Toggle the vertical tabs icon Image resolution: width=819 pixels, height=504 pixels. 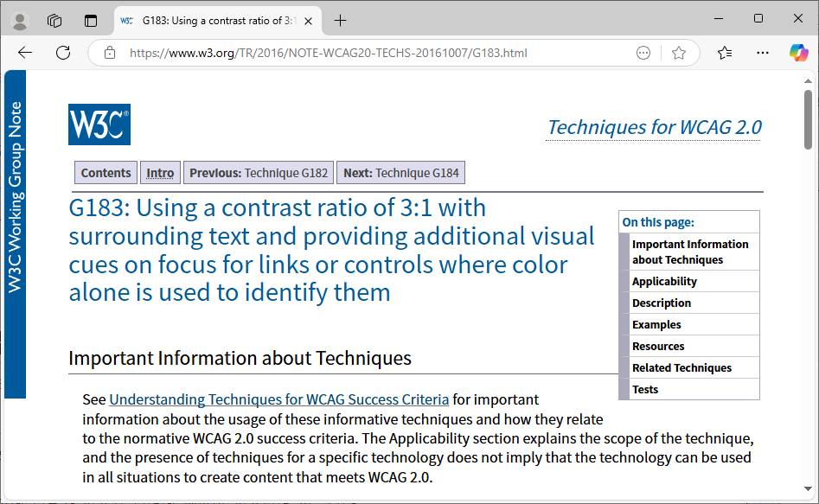[x=91, y=21]
